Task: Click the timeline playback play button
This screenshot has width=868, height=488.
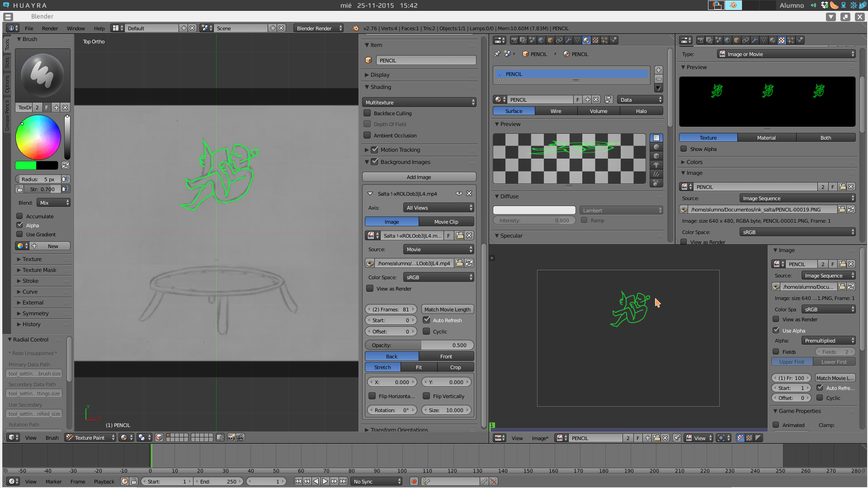Action: 325,481
